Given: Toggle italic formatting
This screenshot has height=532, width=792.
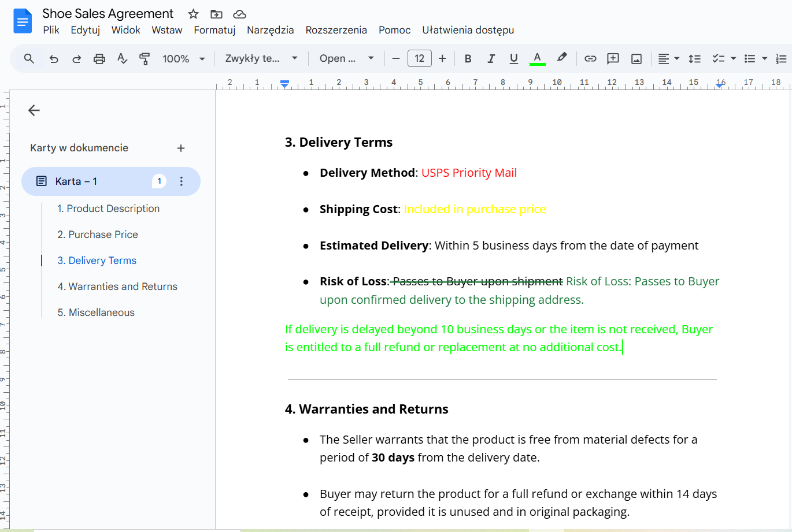Looking at the screenshot, I should click(491, 58).
